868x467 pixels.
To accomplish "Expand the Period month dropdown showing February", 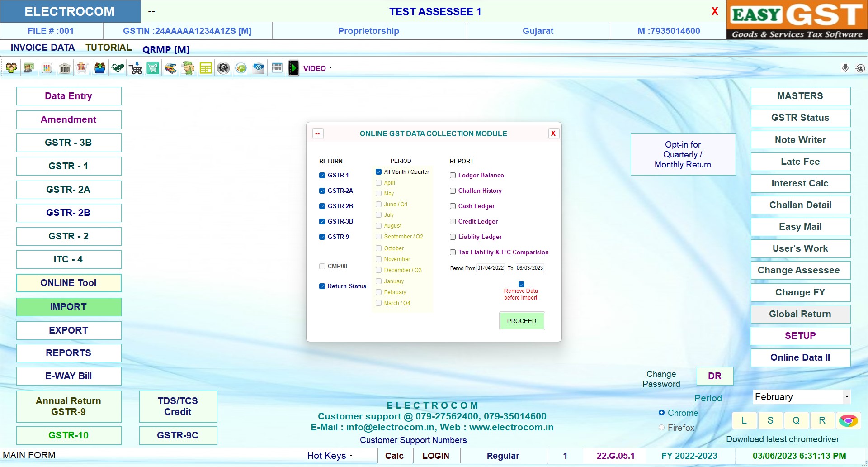I will tap(846, 397).
